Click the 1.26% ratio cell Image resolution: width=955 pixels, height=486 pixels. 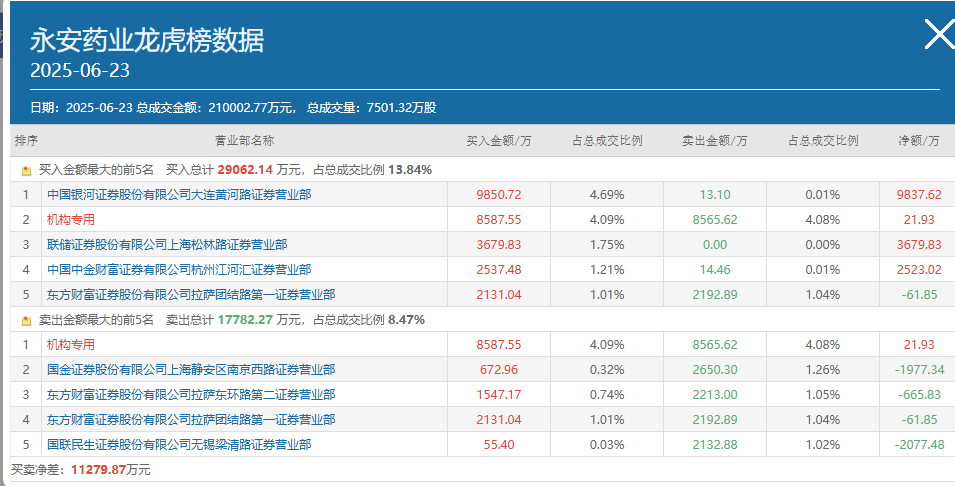tap(822, 370)
